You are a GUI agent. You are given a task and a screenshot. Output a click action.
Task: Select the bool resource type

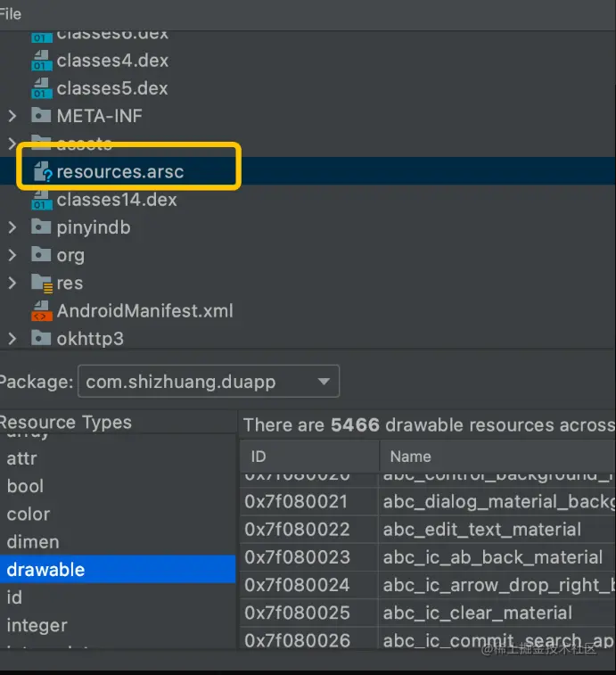pos(25,487)
